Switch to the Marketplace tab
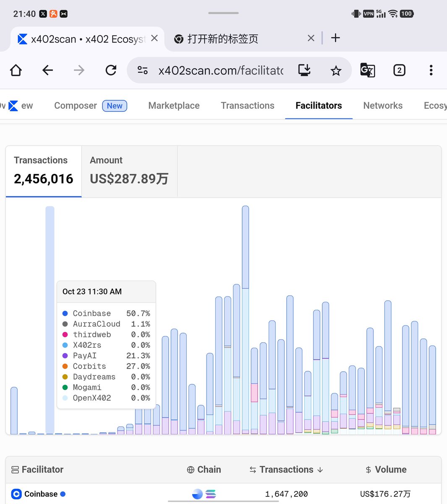Image resolution: width=447 pixels, height=504 pixels. pos(173,105)
